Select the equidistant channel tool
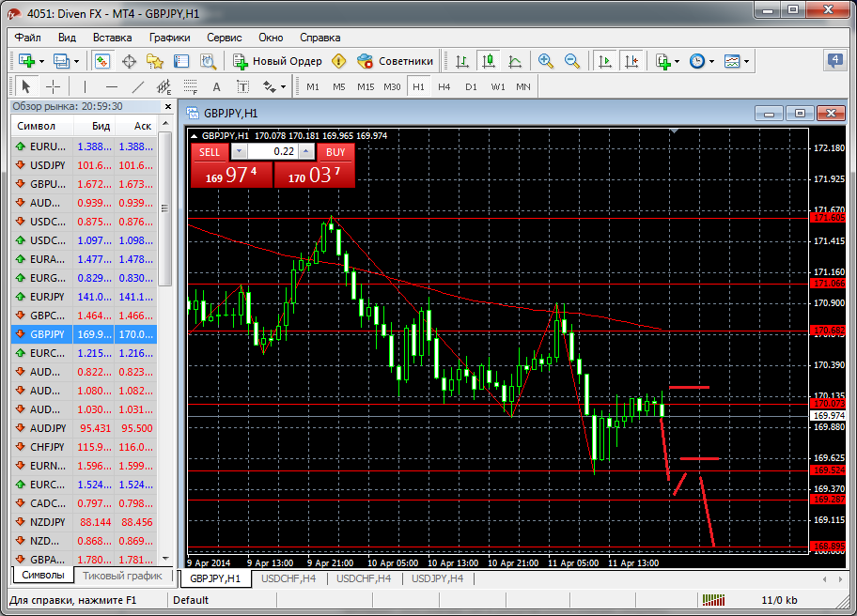Screen dimensions: 857x616 (164, 86)
